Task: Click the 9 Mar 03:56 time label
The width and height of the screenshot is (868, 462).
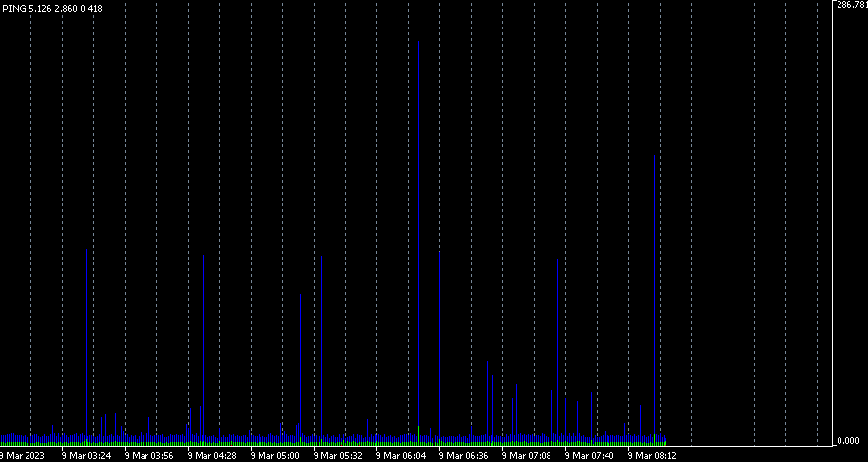Action: [149, 456]
